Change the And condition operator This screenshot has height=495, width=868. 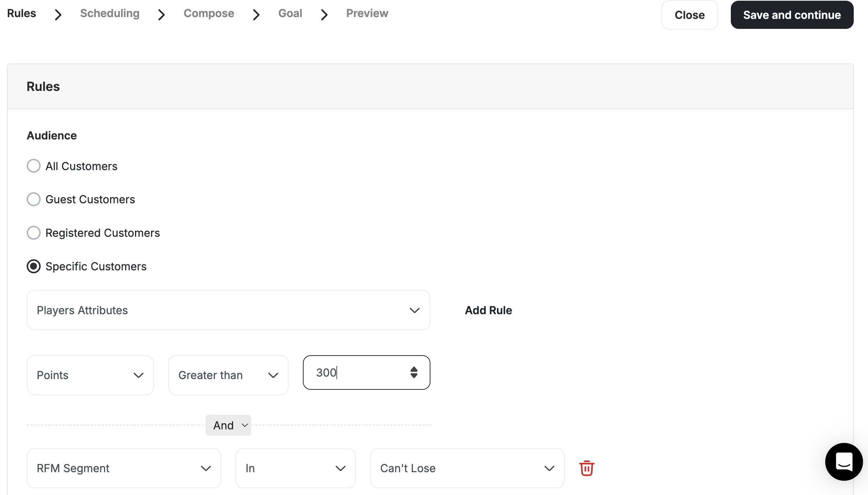[228, 425]
